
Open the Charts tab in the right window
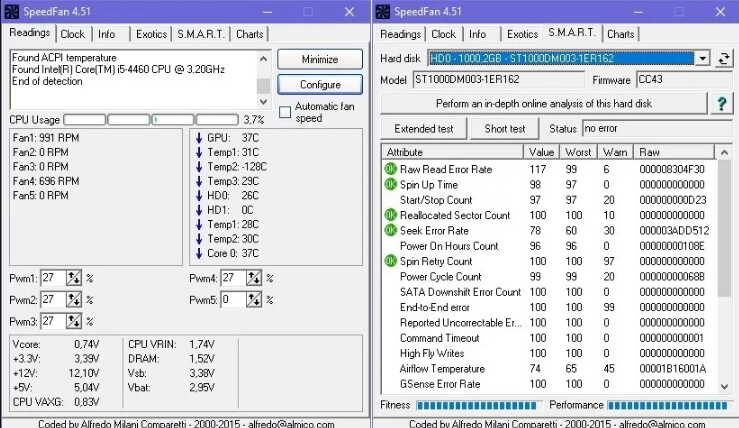click(x=620, y=34)
